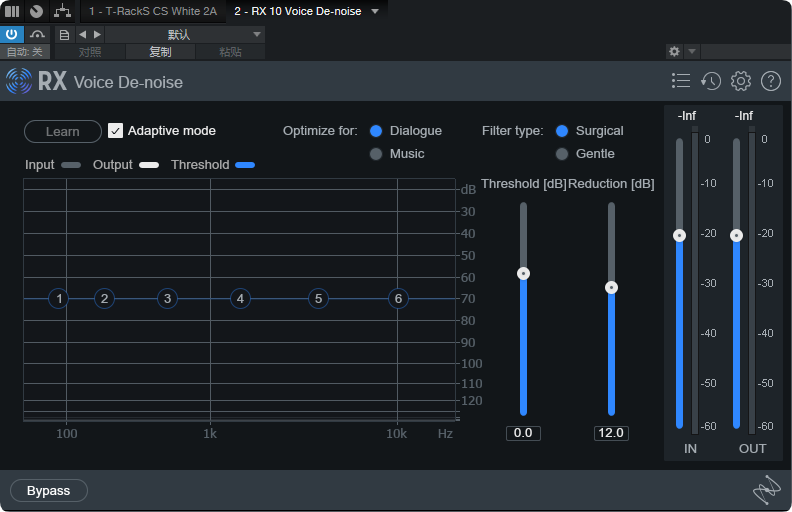Screen dimensions: 792x512
Task: Open the RX preset list icon
Action: click(x=681, y=81)
